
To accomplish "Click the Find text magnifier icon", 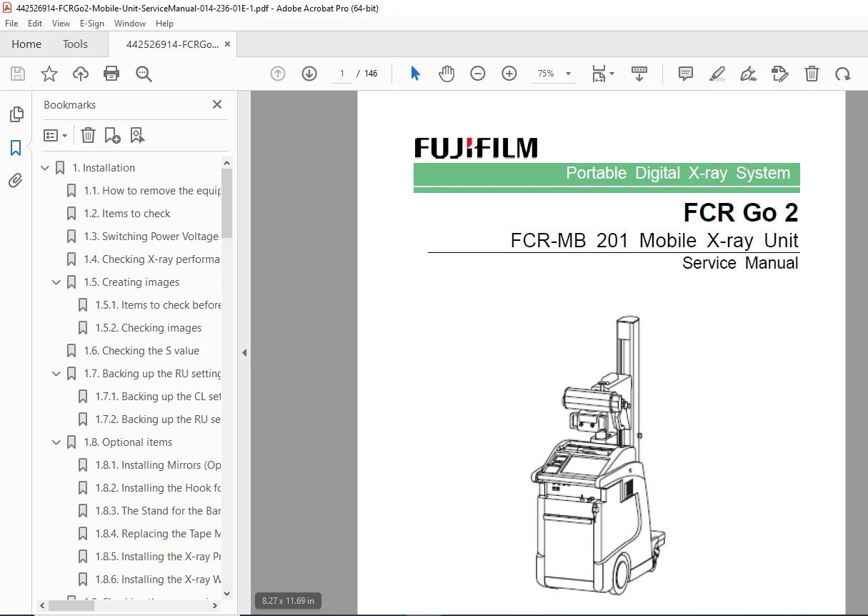I will (x=144, y=74).
